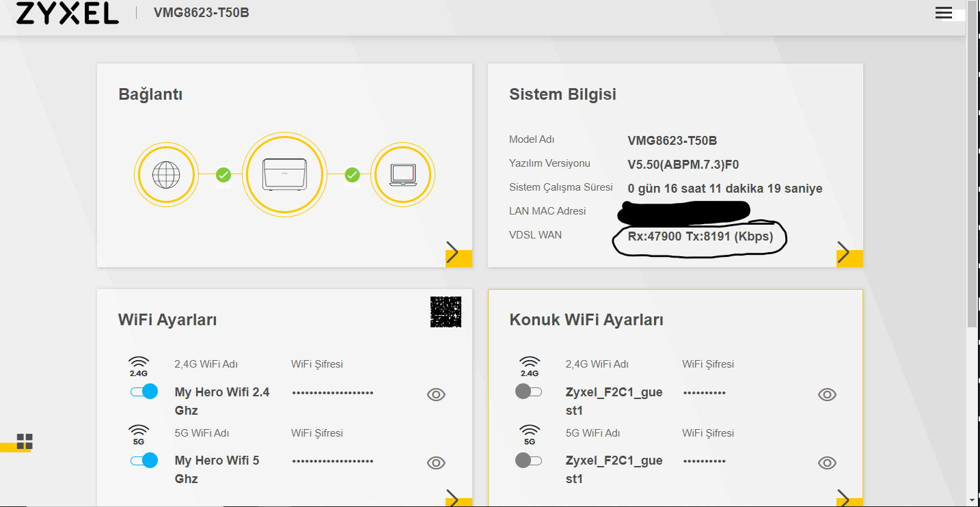Select the My Hero Wifi 5 Ghz name

coord(217,469)
